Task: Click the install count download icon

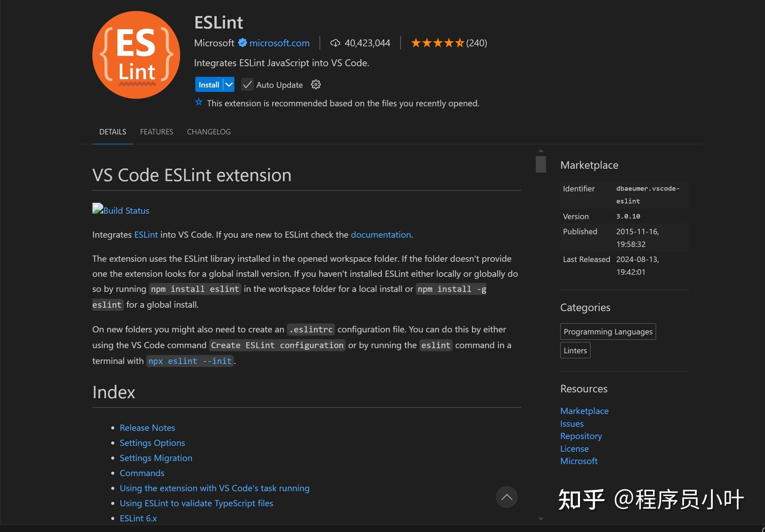Action: [x=335, y=43]
